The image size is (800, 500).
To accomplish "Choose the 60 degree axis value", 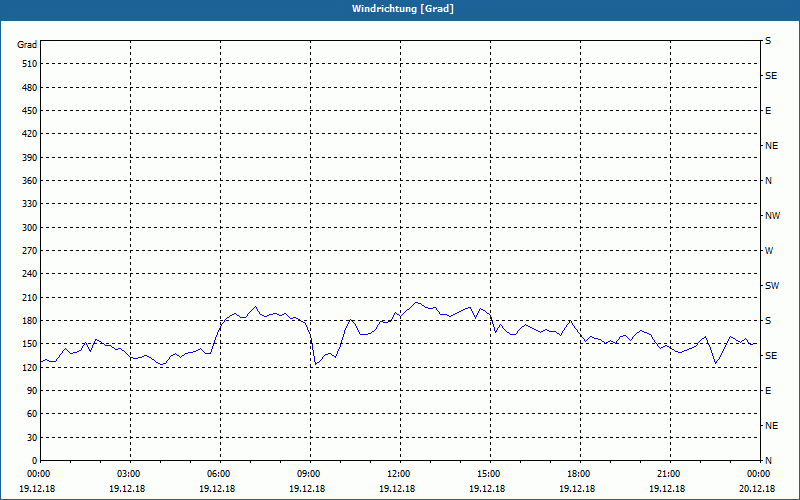I will point(32,414).
